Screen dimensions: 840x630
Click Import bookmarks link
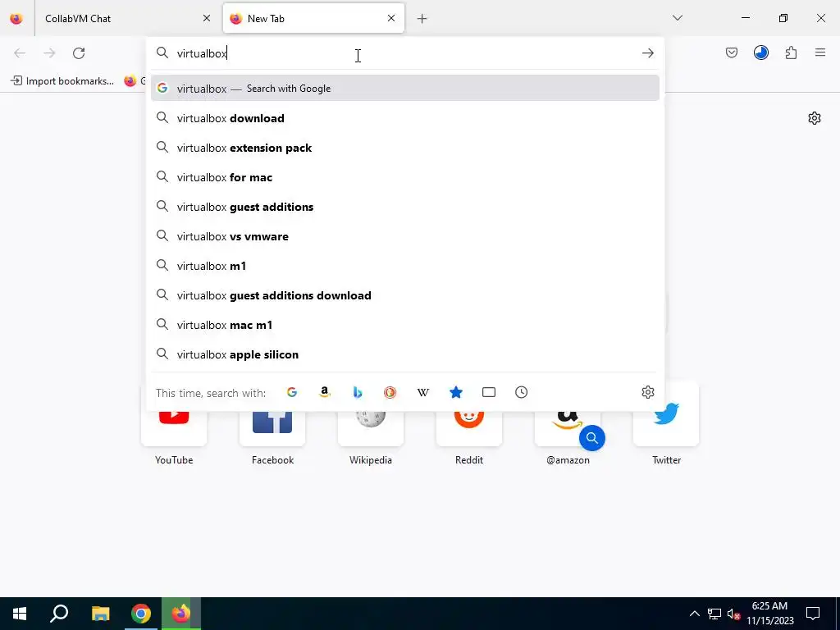[62, 81]
